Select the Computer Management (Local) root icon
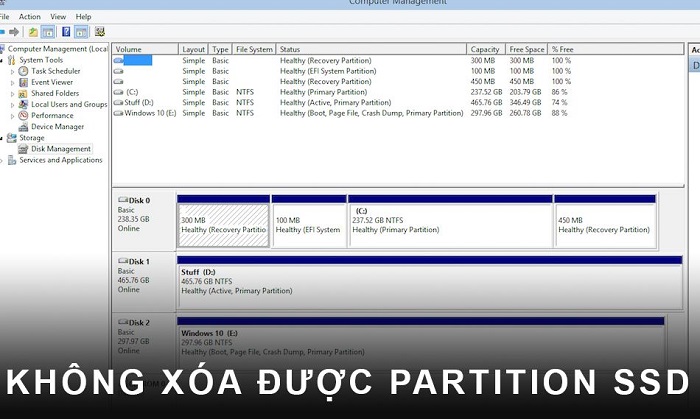 (x=2, y=49)
